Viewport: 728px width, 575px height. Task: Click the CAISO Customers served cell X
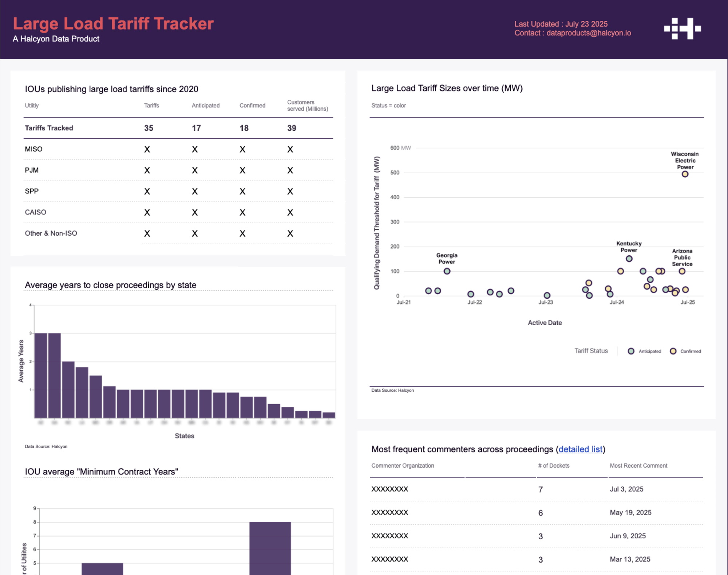(290, 212)
